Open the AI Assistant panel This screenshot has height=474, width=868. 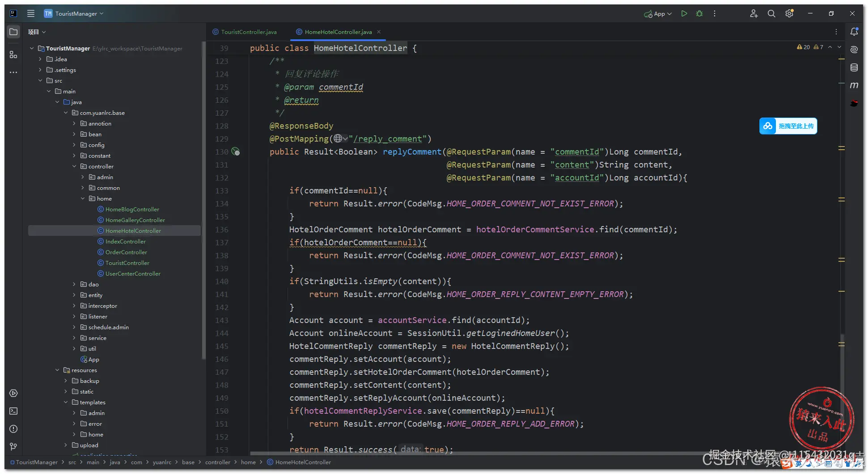click(x=854, y=50)
